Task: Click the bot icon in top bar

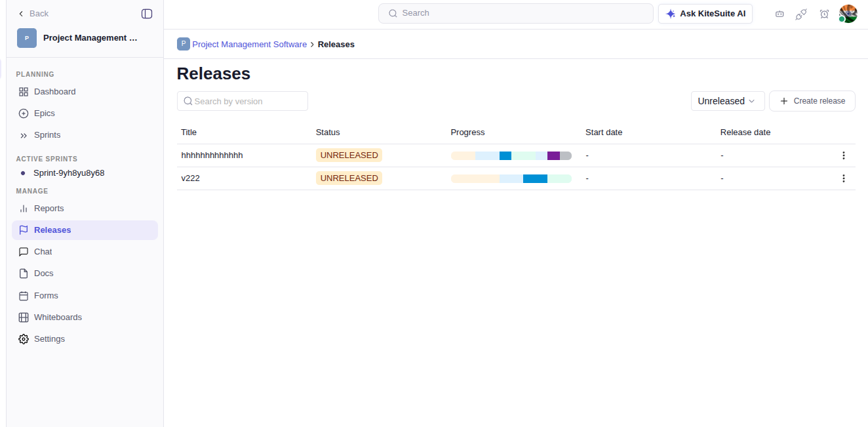Action: point(779,14)
